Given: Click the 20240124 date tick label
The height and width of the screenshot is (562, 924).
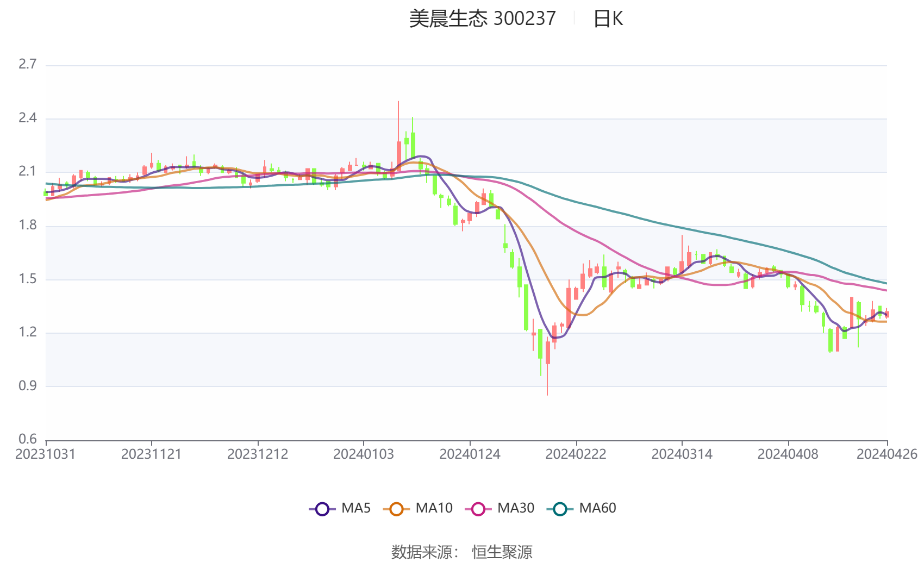Looking at the screenshot, I should [470, 454].
